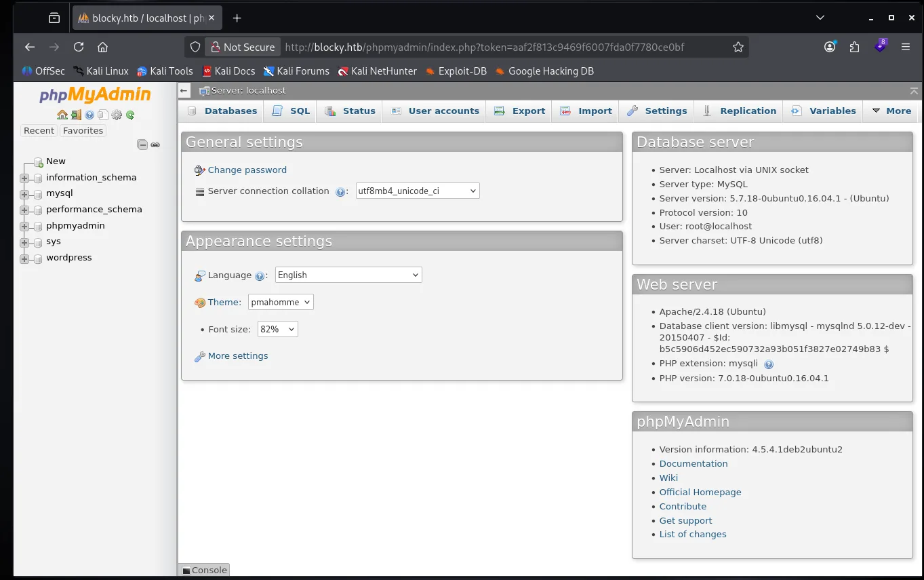
Task: Open the Google Hacking DB bookmark
Action: pos(544,71)
